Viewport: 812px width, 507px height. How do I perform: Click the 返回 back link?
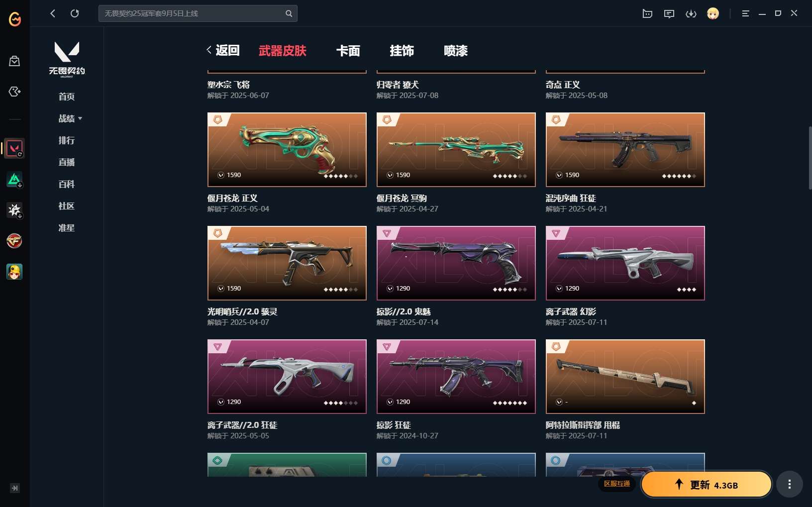[x=223, y=50]
